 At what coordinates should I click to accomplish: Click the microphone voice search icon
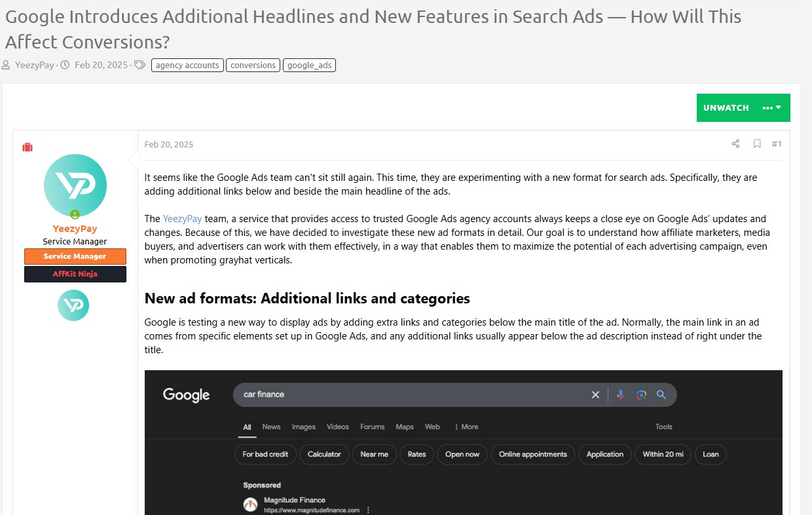click(x=621, y=394)
